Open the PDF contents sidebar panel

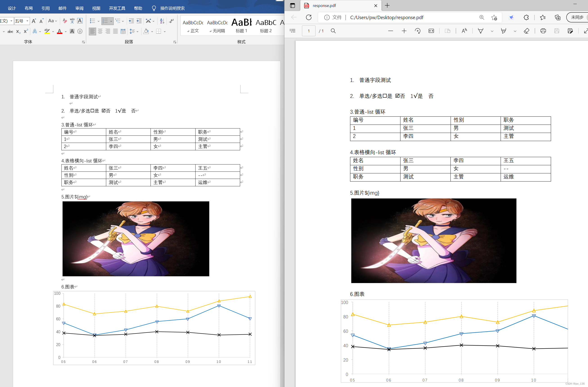(x=292, y=31)
